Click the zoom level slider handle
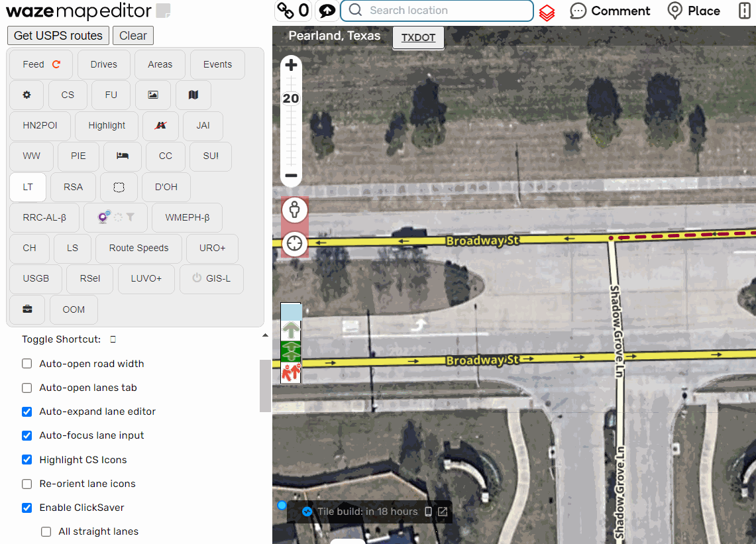Viewport: 756px width, 544px height. coord(291,99)
